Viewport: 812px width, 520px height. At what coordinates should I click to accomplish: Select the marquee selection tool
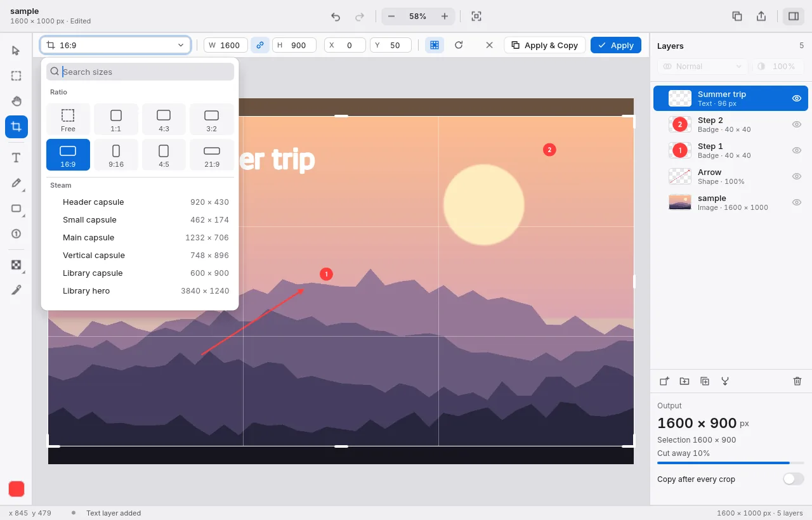16,76
